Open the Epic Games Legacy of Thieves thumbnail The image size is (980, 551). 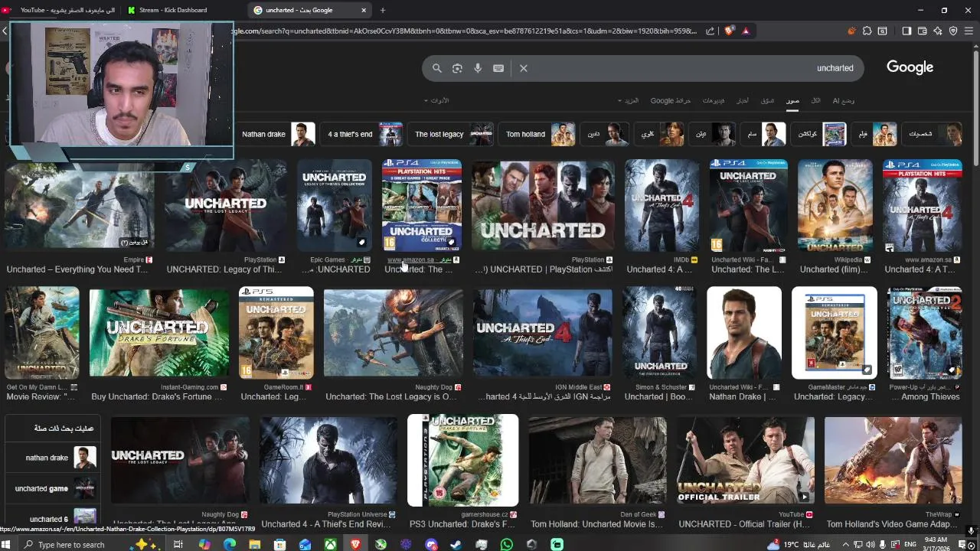coord(335,206)
